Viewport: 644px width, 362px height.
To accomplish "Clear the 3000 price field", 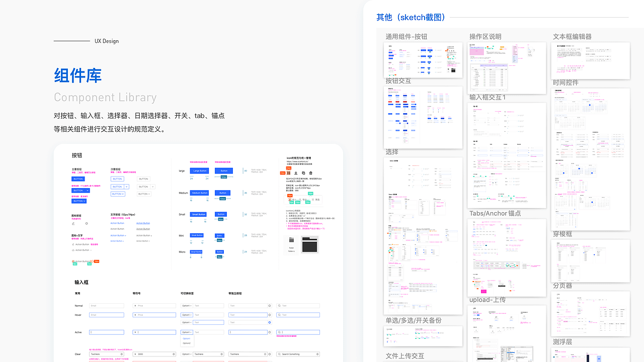I will 174,354.
